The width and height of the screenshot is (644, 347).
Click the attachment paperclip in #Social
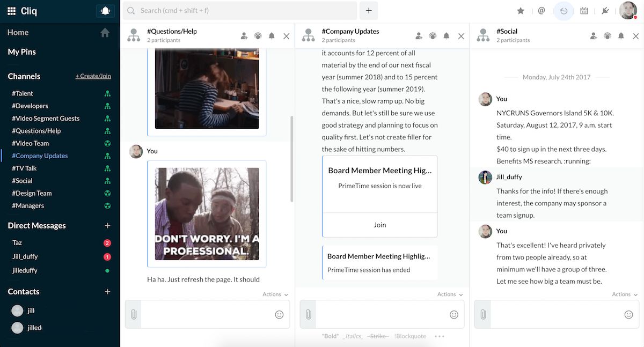click(x=483, y=314)
